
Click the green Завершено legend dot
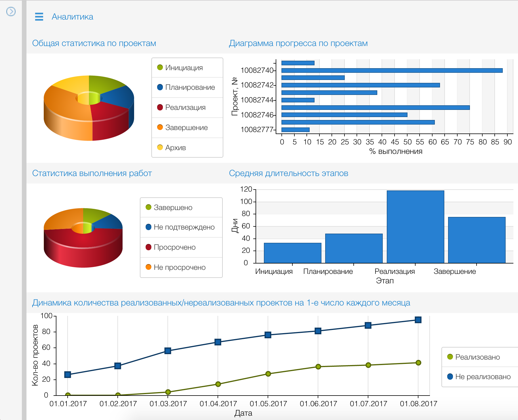point(148,207)
